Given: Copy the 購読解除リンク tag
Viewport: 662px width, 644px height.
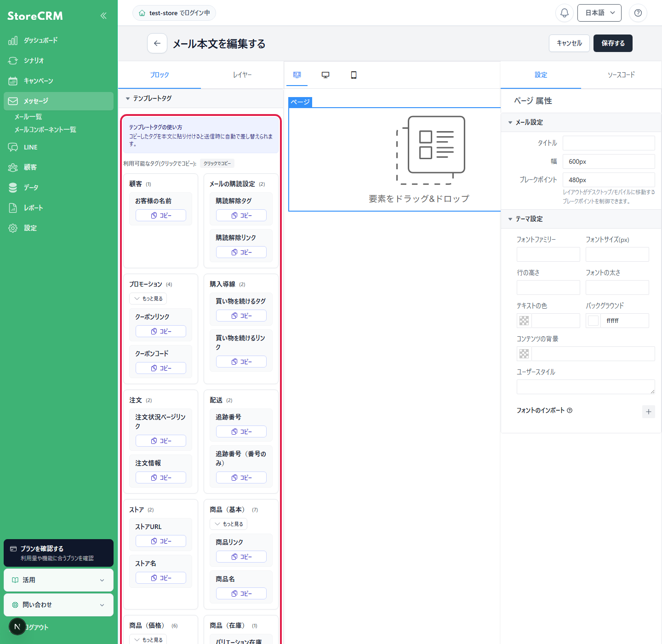Looking at the screenshot, I should pos(241,252).
